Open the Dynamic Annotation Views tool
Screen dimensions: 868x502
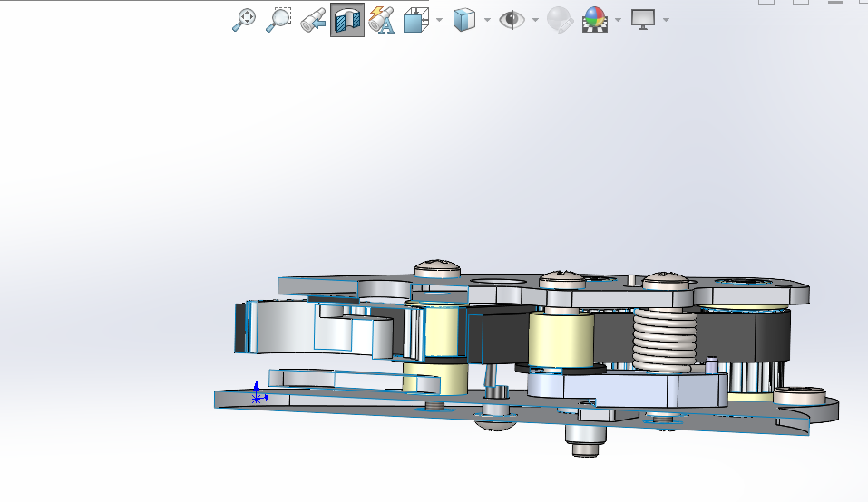382,19
